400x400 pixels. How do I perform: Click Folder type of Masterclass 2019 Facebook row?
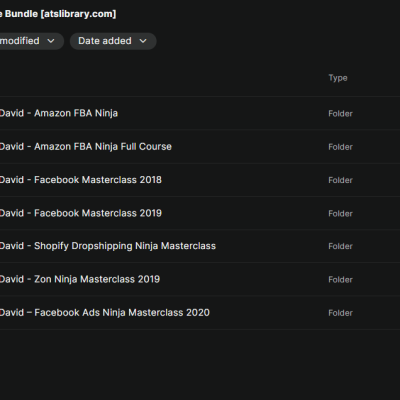(x=340, y=214)
